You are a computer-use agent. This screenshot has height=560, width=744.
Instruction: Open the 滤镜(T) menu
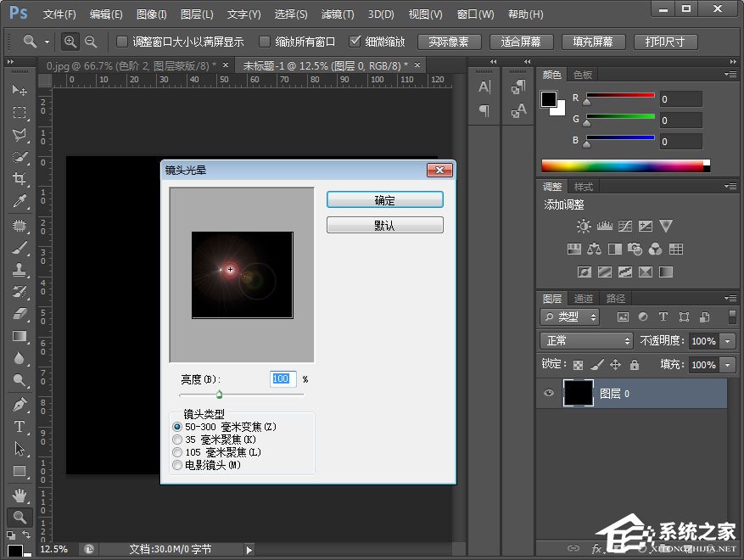click(338, 14)
